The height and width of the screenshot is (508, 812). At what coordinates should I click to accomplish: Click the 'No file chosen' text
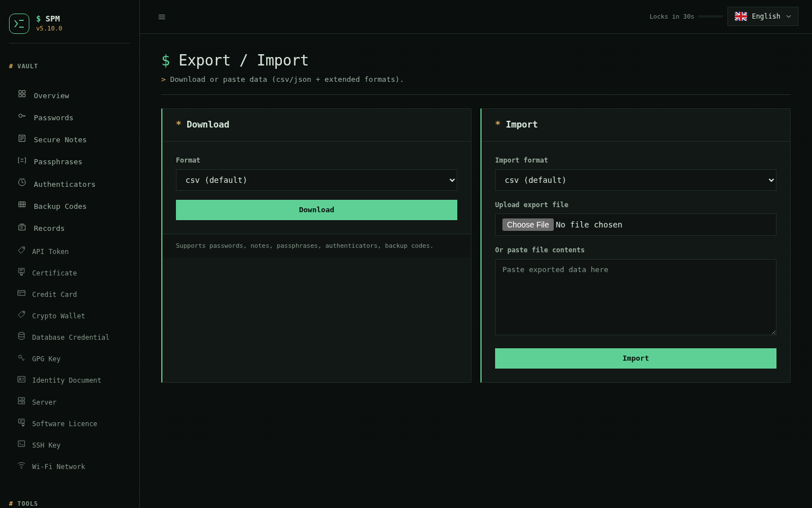589,225
